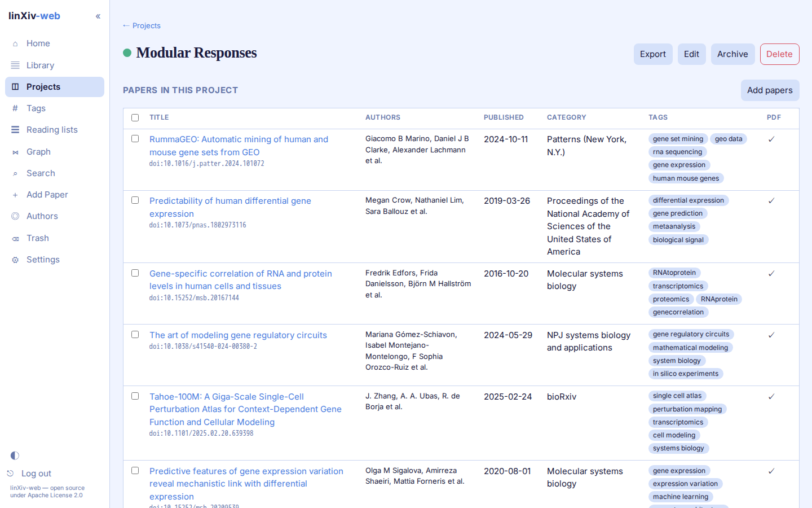
Task: Open the Home menu item
Action: (x=55, y=43)
